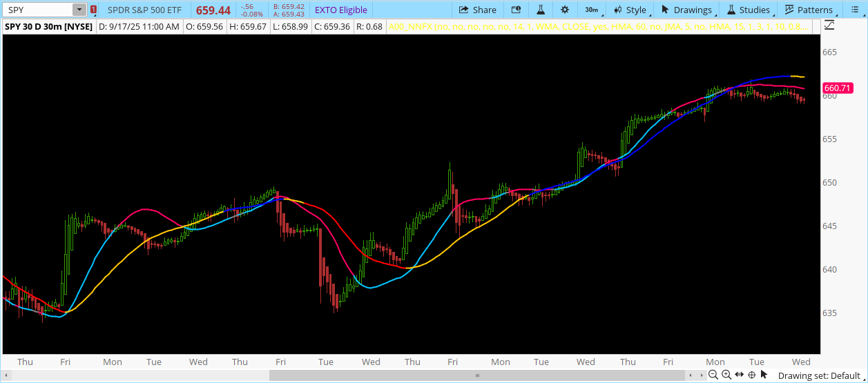Open the flask Edit Studies icon
The width and height of the screenshot is (868, 383).
(541, 10)
